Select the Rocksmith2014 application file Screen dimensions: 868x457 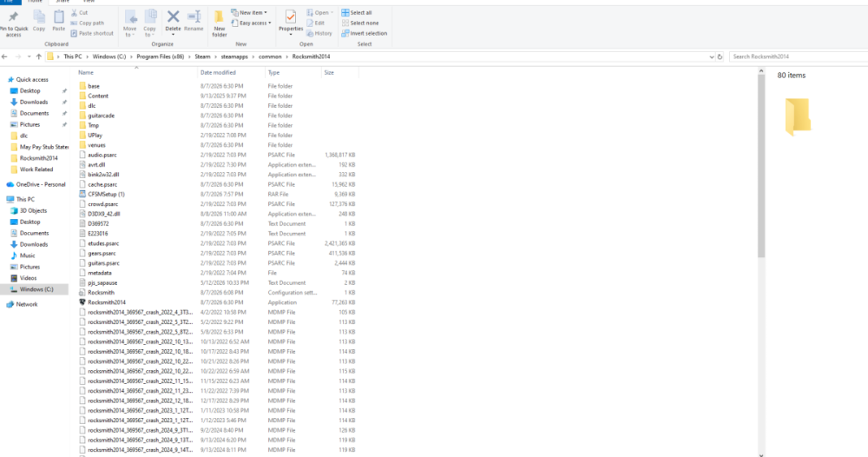pos(106,302)
